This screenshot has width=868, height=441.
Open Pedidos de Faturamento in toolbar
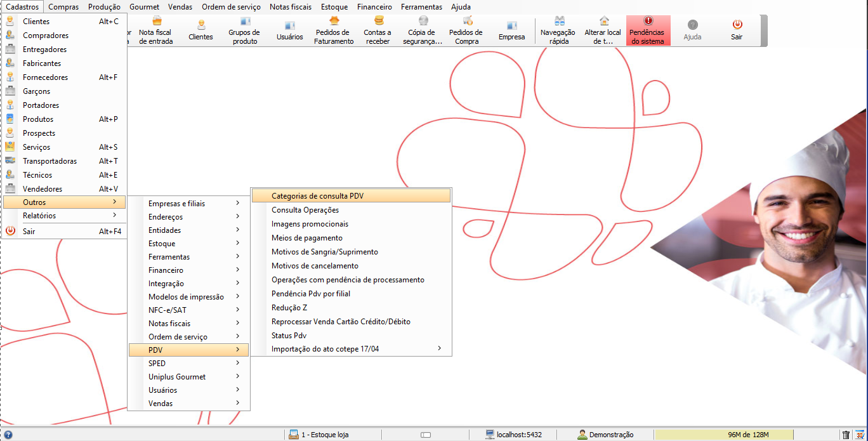(x=334, y=30)
